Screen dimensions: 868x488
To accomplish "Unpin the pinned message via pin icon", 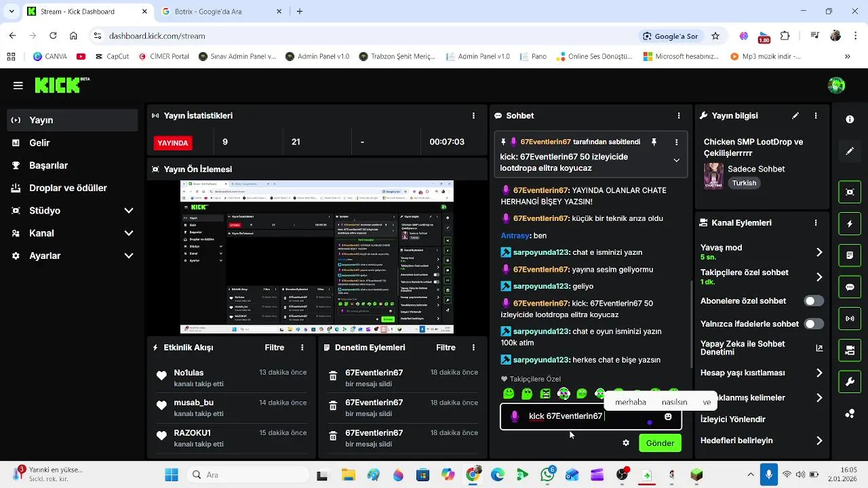I will [x=654, y=142].
